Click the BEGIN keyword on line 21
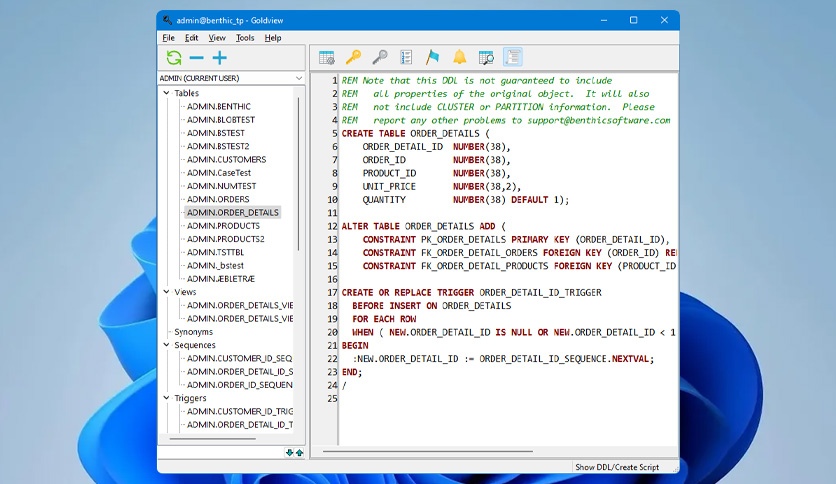Image resolution: width=836 pixels, height=484 pixels. click(x=355, y=345)
